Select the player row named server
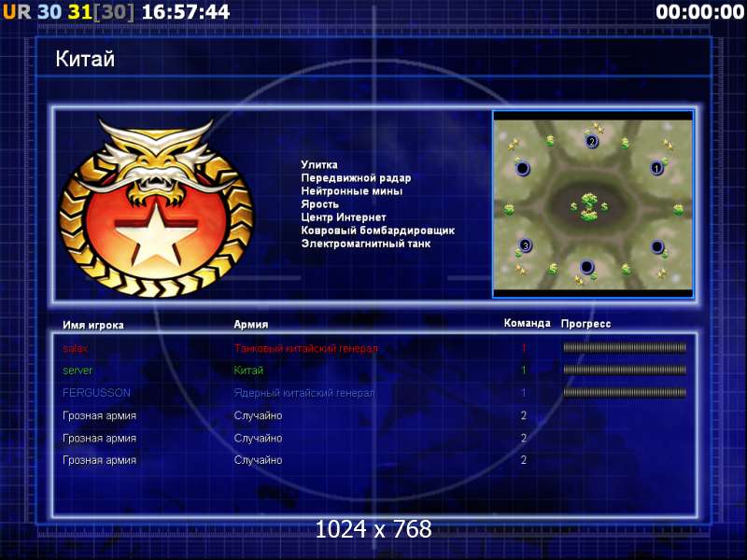 [x=374, y=370]
